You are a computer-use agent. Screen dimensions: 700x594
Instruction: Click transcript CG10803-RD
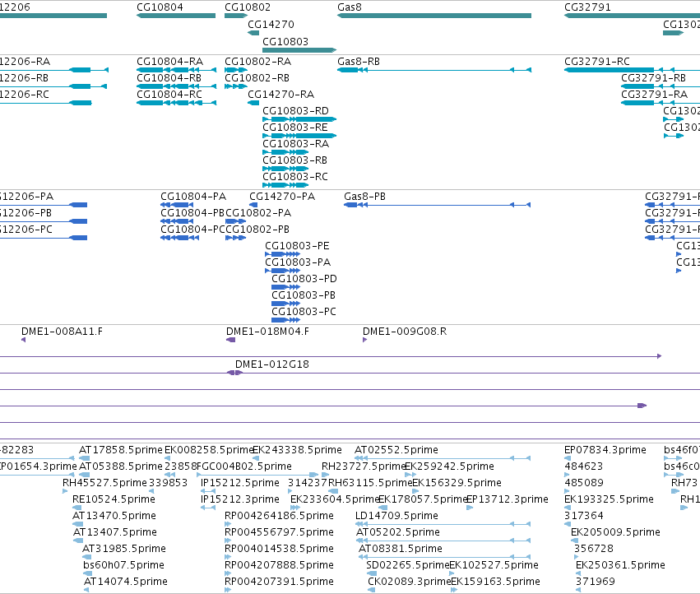coord(299,119)
